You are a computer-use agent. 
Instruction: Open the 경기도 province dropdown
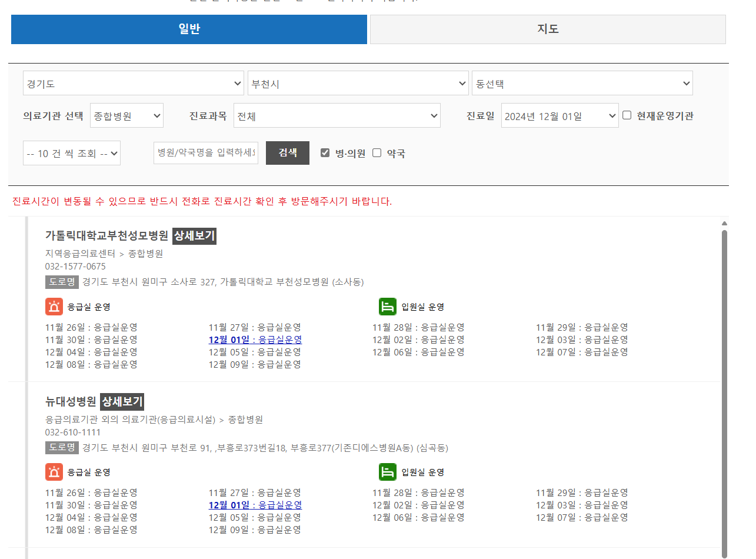[x=133, y=83]
